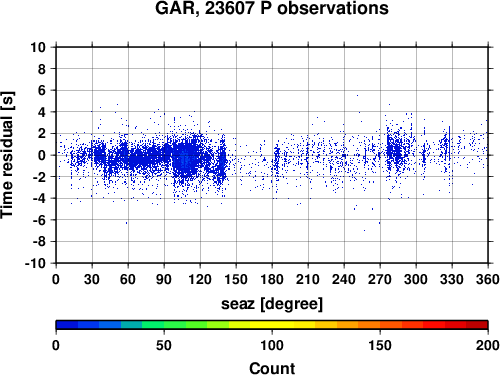Screen dimensions: 500x375
Task: Click the dark red end of the colorbar
Action: click(477, 325)
